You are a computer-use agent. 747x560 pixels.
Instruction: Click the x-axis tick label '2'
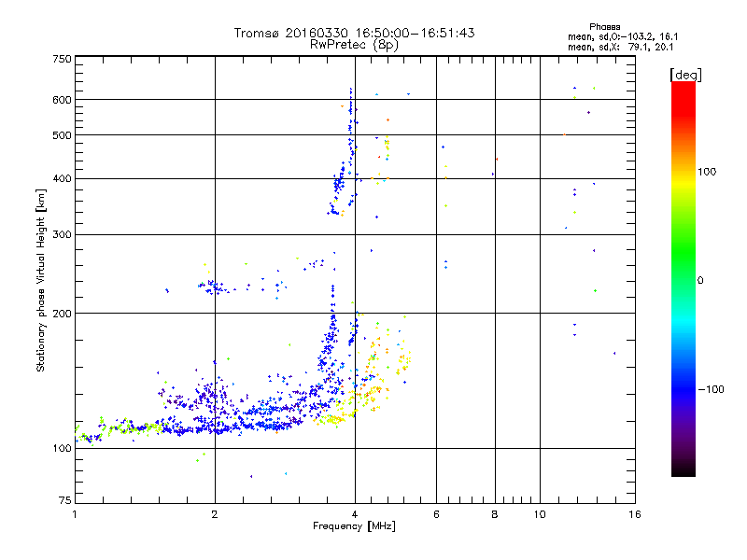coord(215,514)
